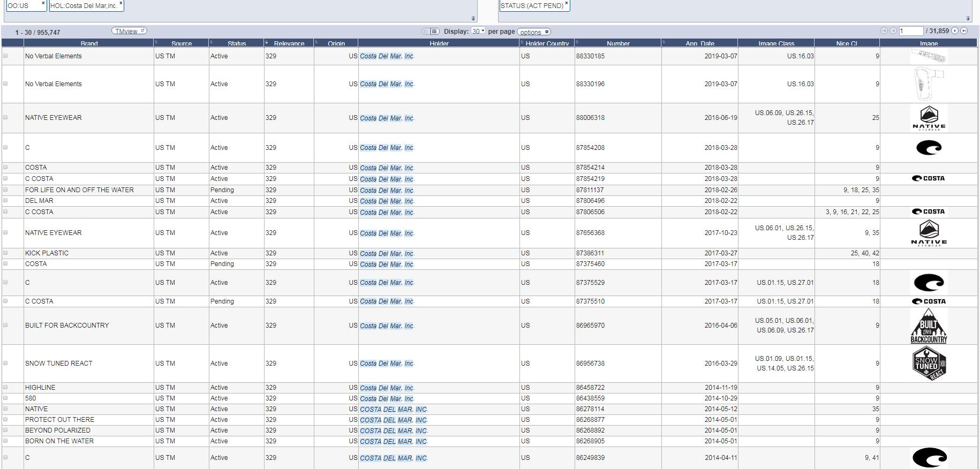Click the Image Class column header
The image size is (980, 469).
pos(777,43)
